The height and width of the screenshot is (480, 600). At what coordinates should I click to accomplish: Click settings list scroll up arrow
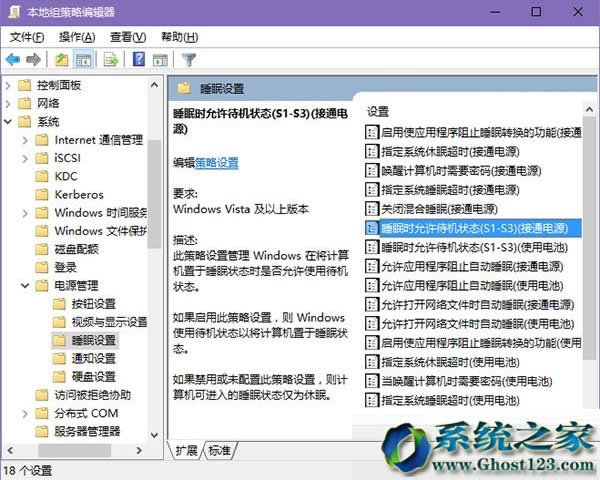click(x=589, y=110)
